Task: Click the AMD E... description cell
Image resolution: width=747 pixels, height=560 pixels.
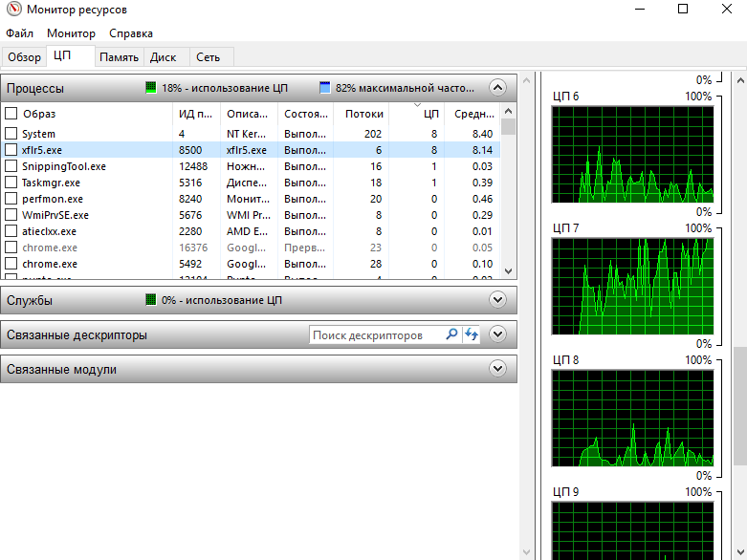Action: pos(247,231)
